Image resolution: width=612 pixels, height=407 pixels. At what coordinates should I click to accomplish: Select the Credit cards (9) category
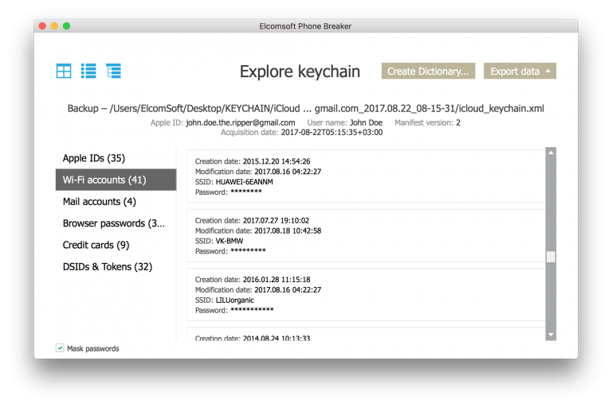[x=96, y=245]
